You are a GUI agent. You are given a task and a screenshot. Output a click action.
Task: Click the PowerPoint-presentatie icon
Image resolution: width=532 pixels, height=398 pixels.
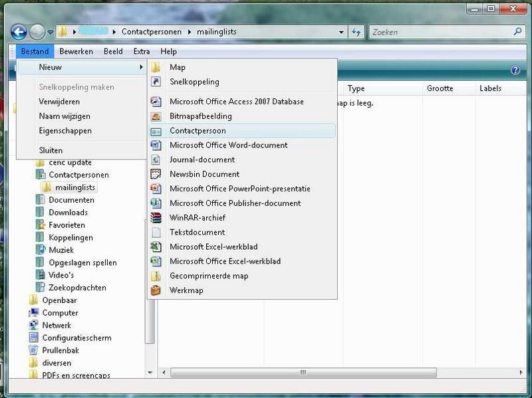click(x=156, y=189)
